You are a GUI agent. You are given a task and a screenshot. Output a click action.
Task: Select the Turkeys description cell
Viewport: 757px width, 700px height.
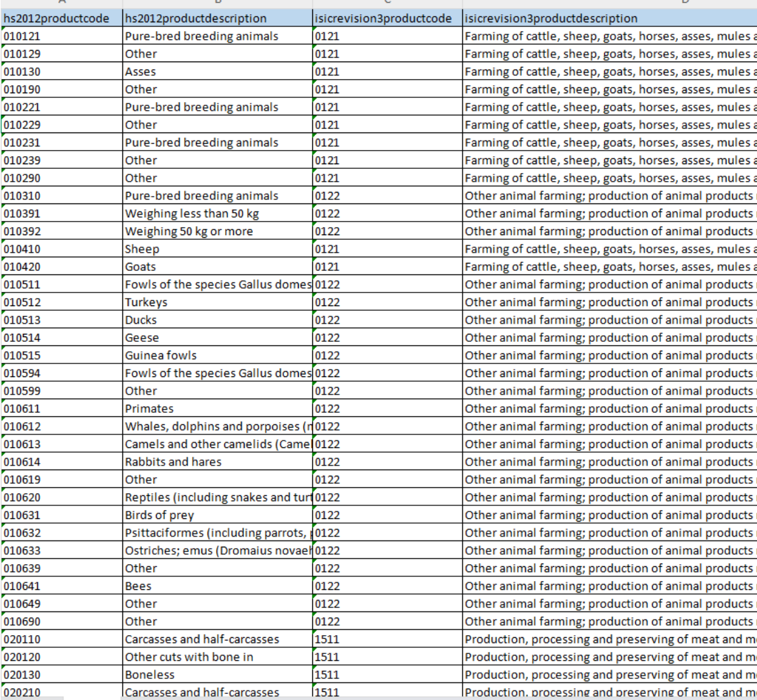click(x=218, y=302)
